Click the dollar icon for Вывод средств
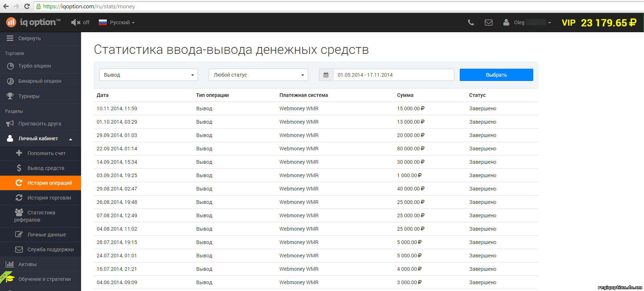 click(19, 168)
